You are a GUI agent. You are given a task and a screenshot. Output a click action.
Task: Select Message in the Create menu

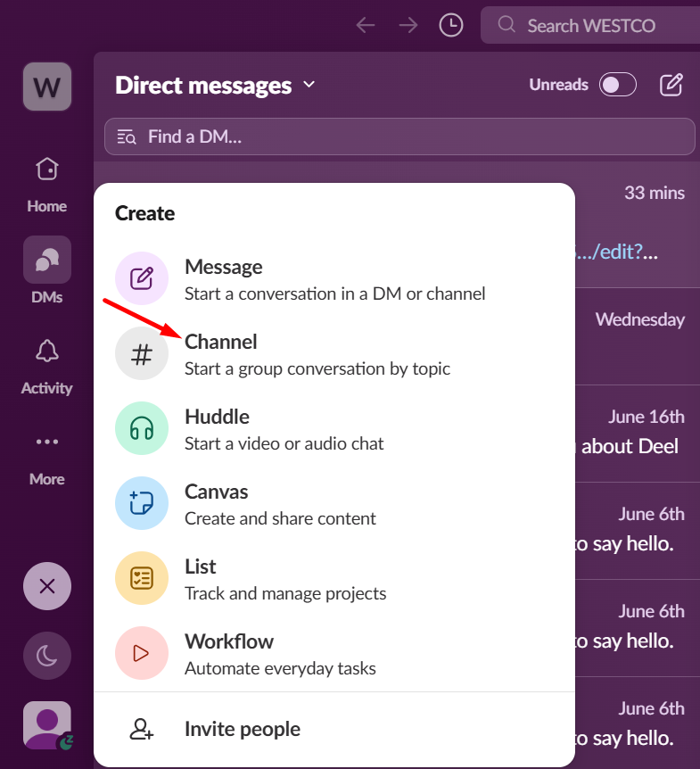[334, 278]
